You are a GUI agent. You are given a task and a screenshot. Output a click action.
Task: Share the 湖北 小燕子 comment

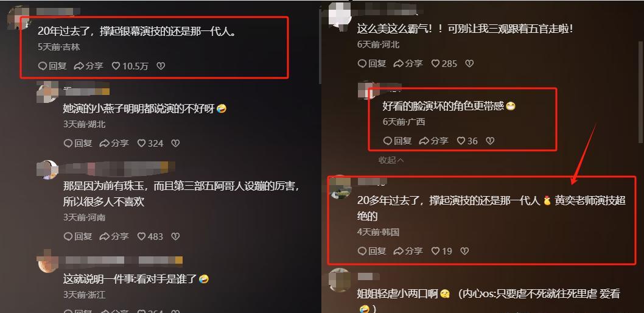click(x=114, y=143)
